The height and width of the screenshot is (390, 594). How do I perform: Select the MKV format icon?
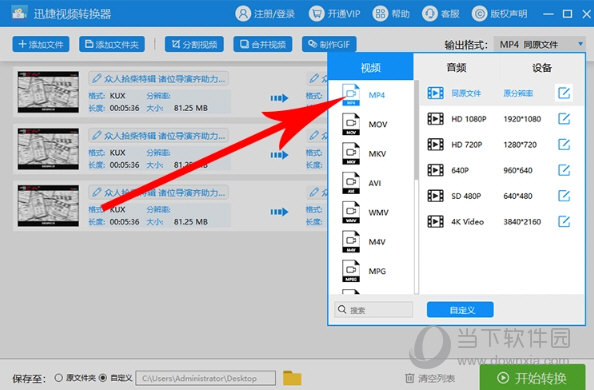[x=351, y=153]
